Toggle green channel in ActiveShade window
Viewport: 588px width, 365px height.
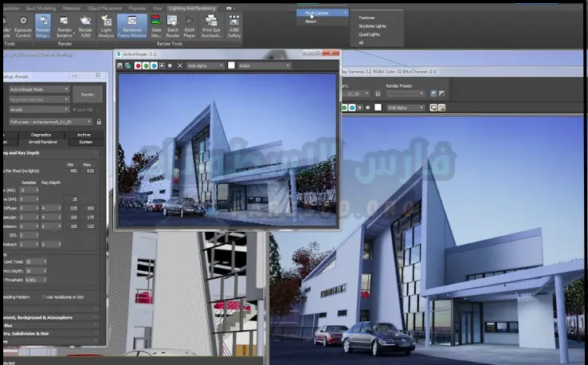pos(146,65)
